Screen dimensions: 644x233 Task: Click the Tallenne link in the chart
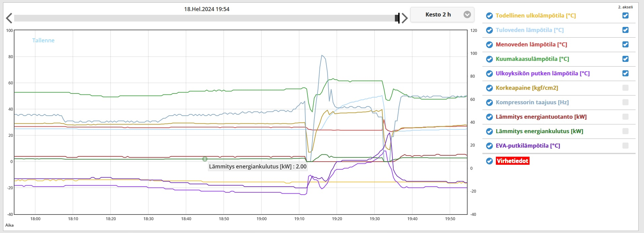43,40
